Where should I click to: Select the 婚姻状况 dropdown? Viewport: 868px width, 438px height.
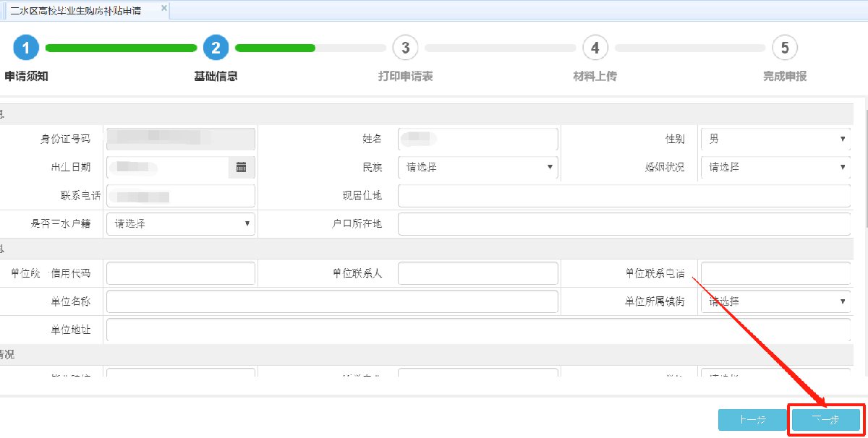point(775,167)
